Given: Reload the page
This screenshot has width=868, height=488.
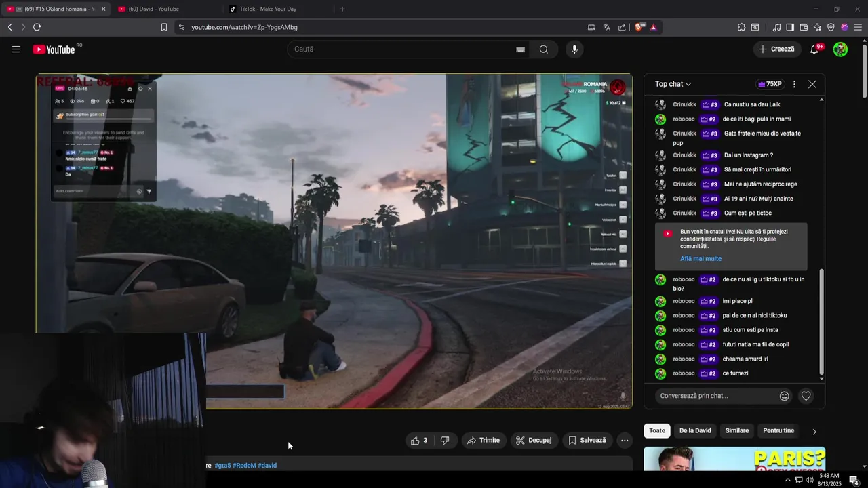Looking at the screenshot, I should pyautogui.click(x=37, y=27).
